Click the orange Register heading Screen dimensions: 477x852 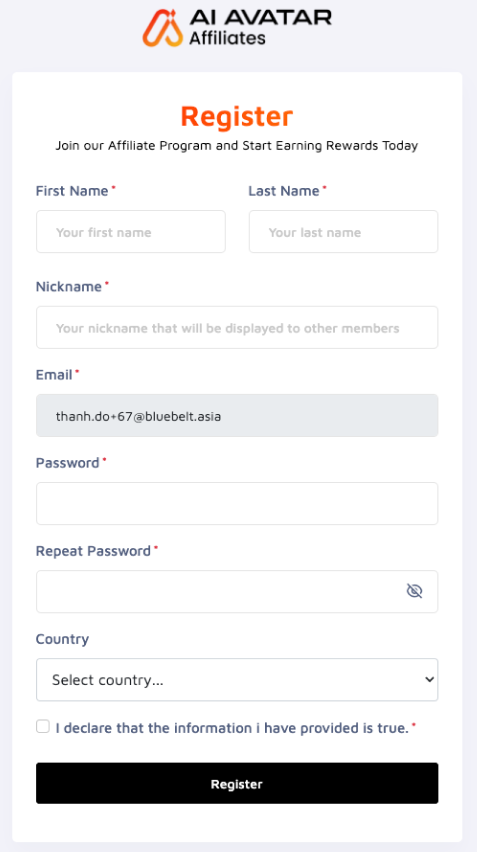click(x=237, y=116)
